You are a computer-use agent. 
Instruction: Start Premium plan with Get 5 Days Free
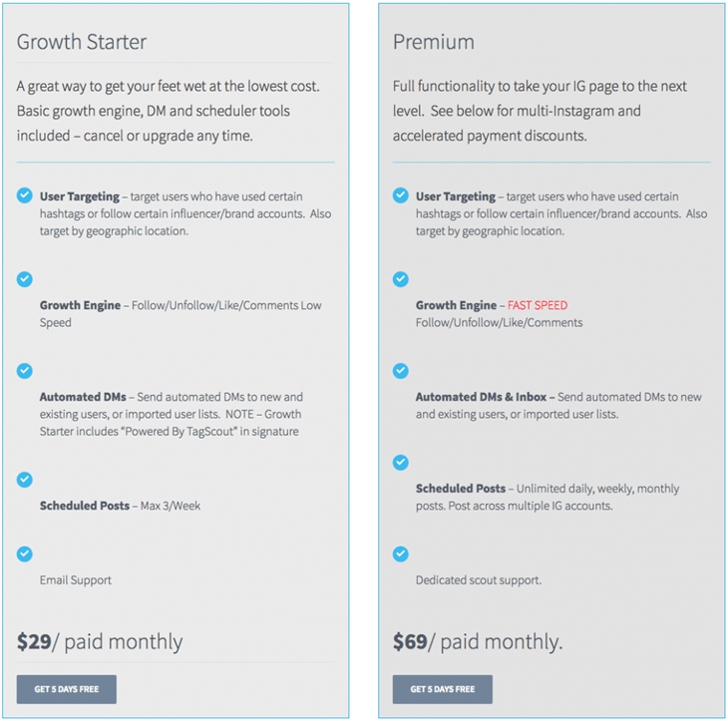pos(443,689)
